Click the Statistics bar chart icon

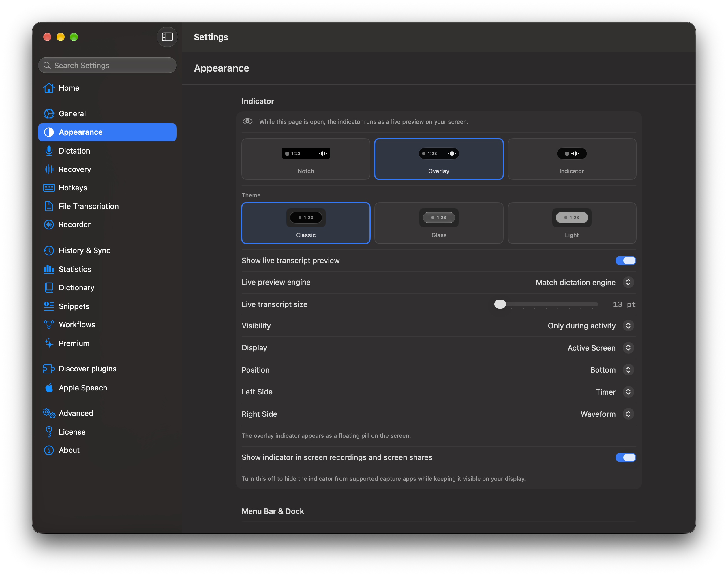pyautogui.click(x=49, y=269)
